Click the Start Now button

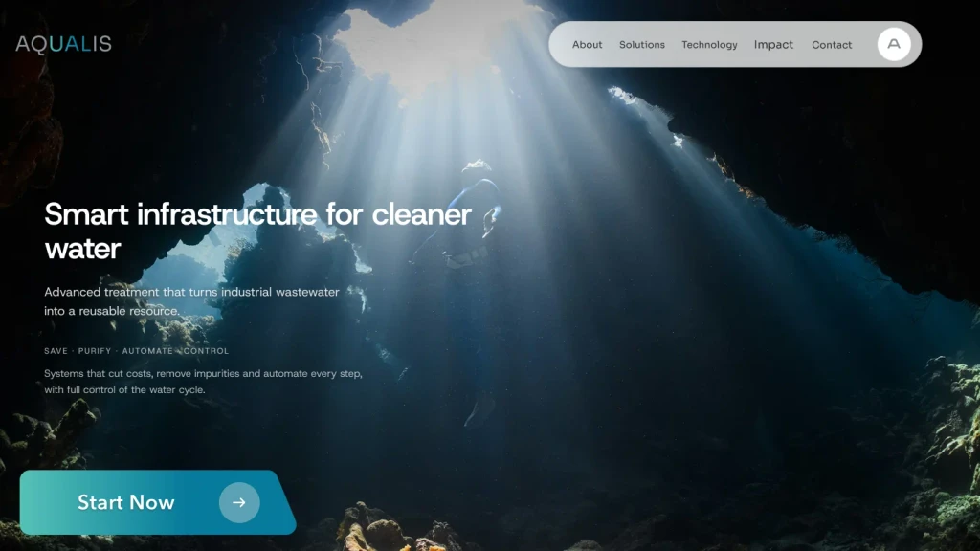[x=158, y=502]
